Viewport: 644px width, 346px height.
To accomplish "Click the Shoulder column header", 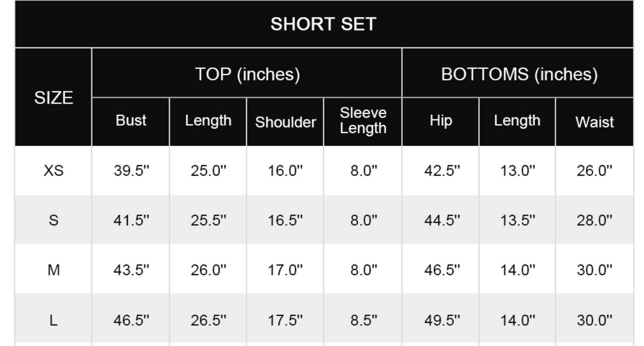I will [285, 122].
